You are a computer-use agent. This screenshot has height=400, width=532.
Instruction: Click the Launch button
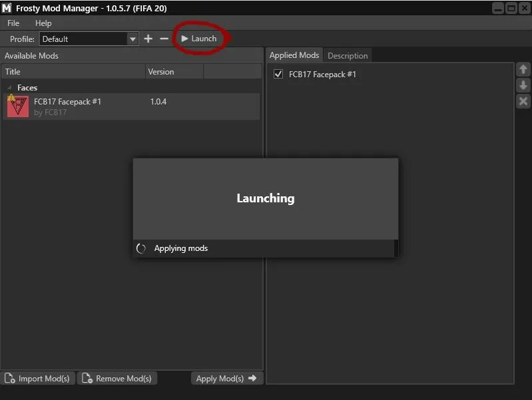pos(199,39)
